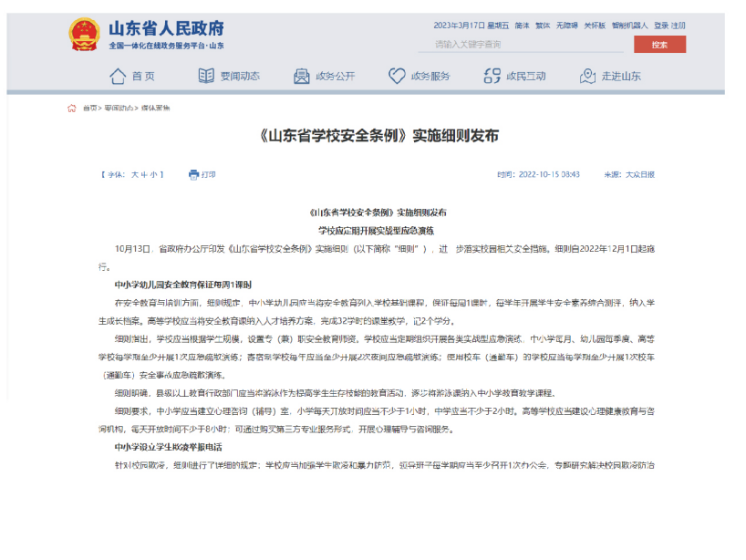Click the 搜索 search button
Screen dimensions: 746x560
tap(659, 44)
